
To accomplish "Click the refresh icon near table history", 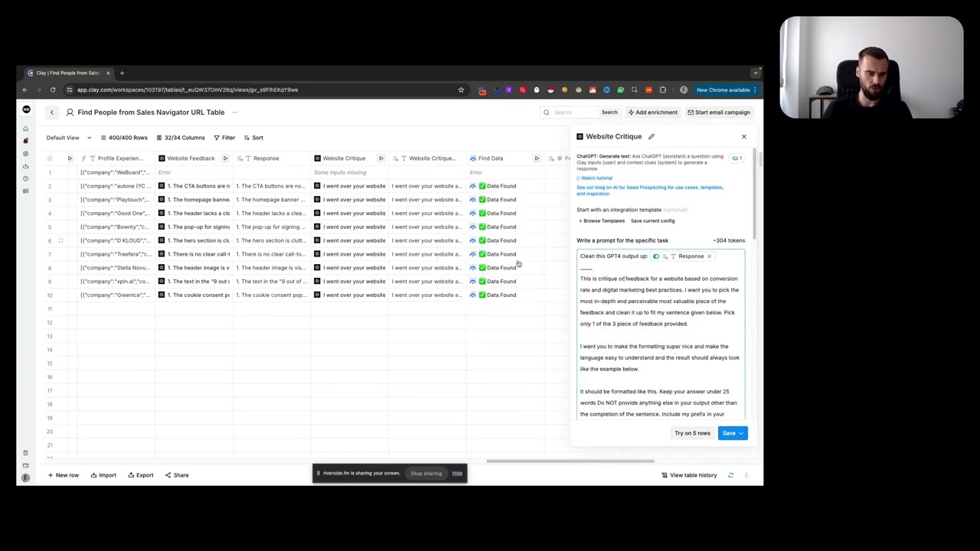I will (x=730, y=475).
